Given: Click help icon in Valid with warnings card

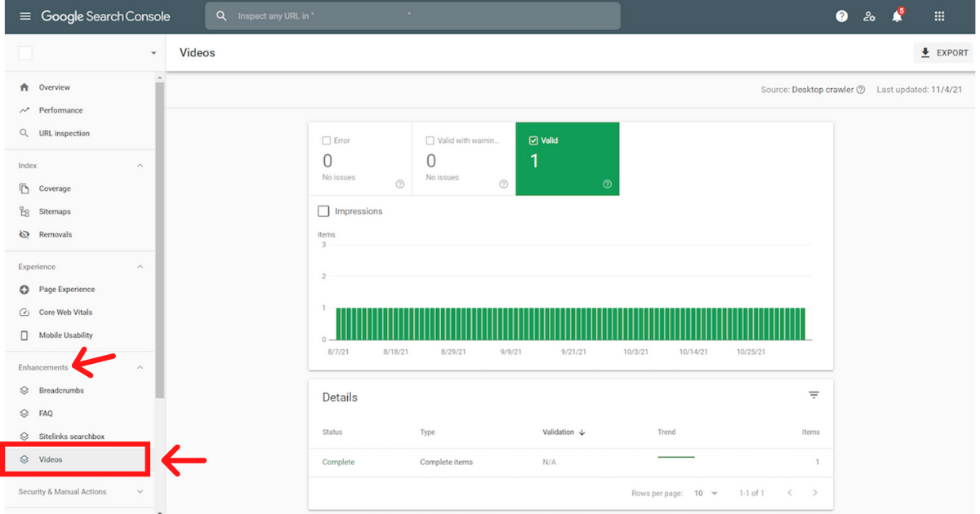Looking at the screenshot, I should coord(504,184).
